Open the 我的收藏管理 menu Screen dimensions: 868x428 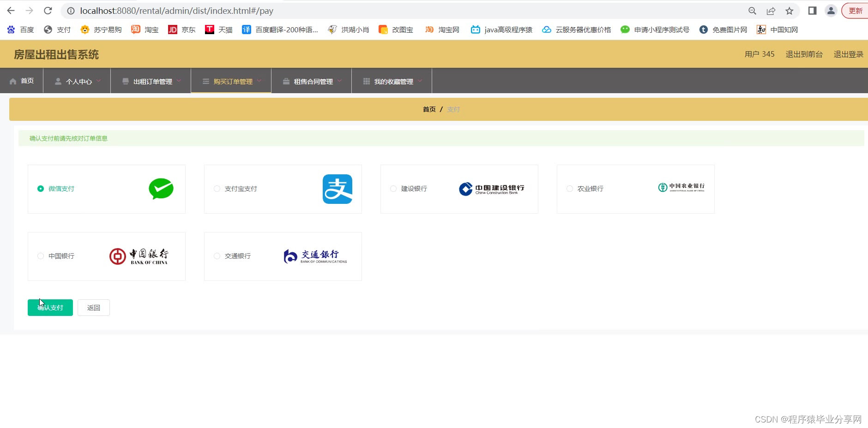click(392, 81)
